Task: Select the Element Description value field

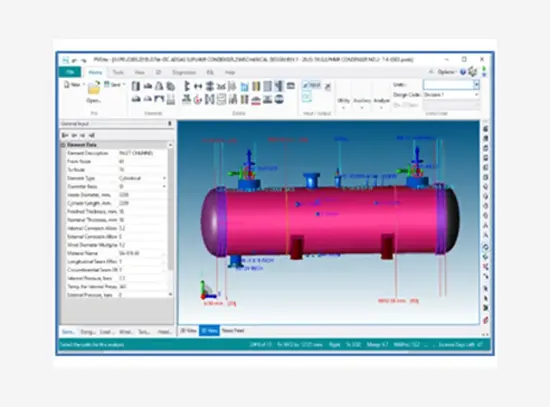Action: [x=142, y=153]
